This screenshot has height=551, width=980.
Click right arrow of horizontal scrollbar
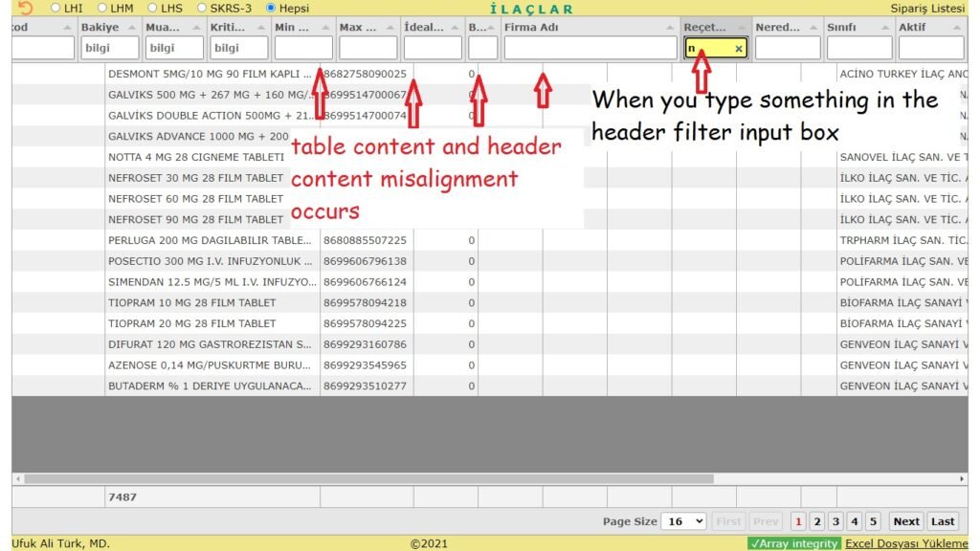pos(962,478)
